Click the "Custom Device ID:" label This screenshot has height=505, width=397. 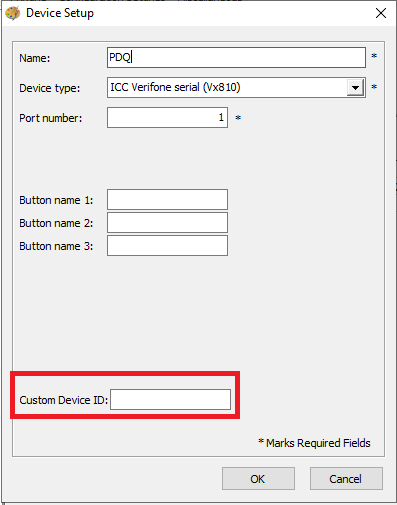[64, 400]
